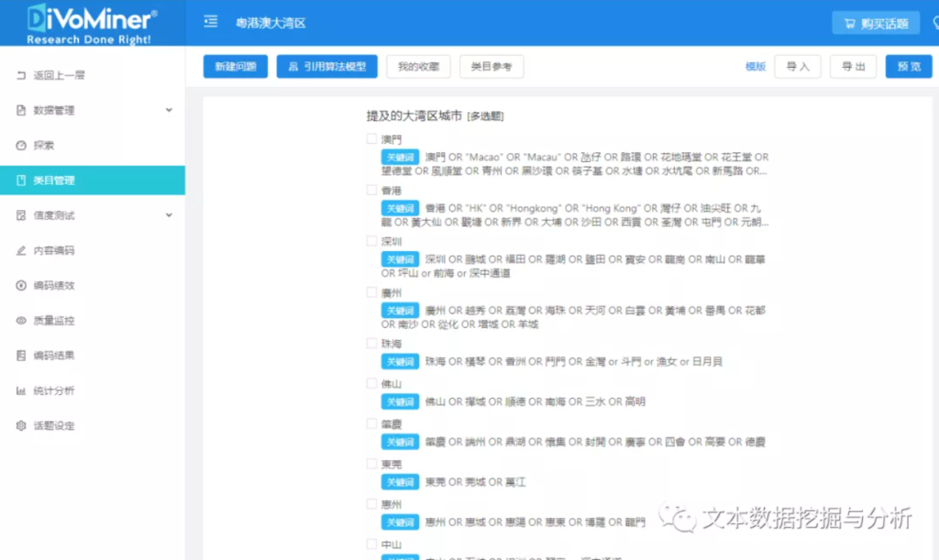Image resolution: width=939 pixels, height=560 pixels.
Task: Click the 新建问题 button
Action: (236, 66)
